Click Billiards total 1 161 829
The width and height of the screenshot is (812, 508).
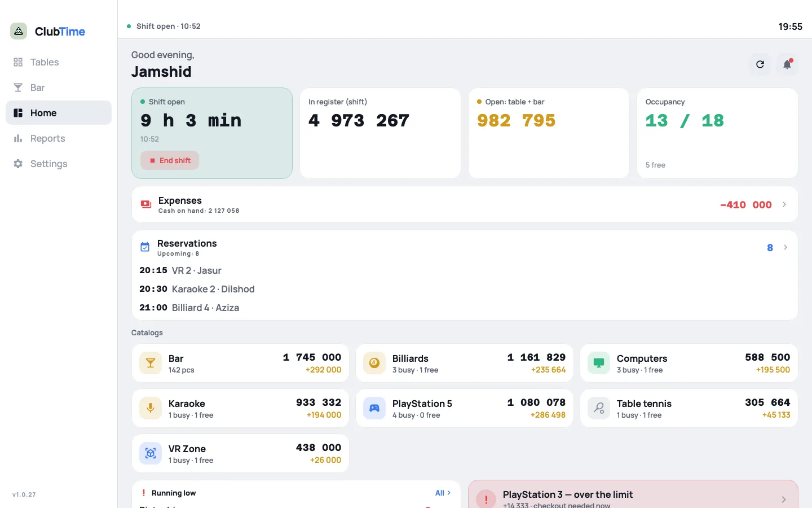536,357
